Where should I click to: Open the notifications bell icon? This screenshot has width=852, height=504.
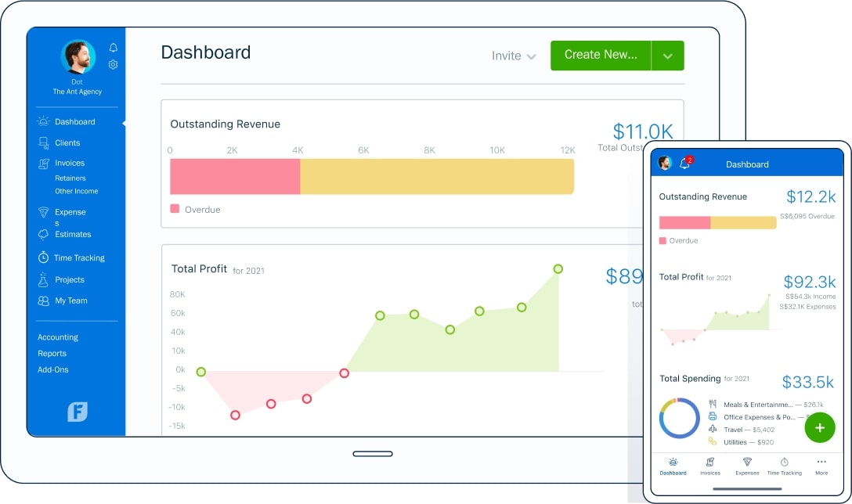(113, 47)
